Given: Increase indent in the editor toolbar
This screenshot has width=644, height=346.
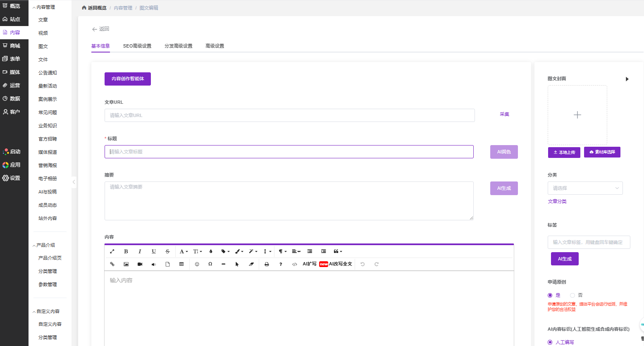Looking at the screenshot, I should 324,251.
